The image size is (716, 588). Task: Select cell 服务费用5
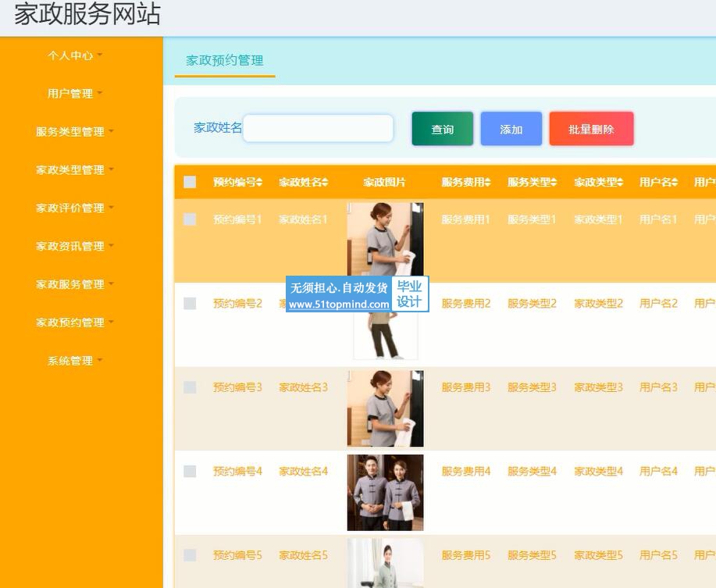(x=466, y=555)
